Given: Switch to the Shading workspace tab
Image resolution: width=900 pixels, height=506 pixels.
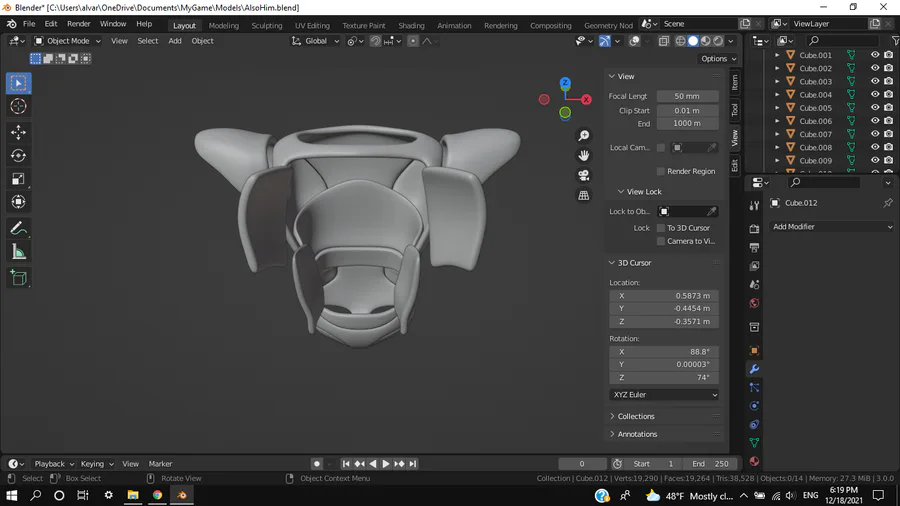Looking at the screenshot, I should pyautogui.click(x=412, y=25).
